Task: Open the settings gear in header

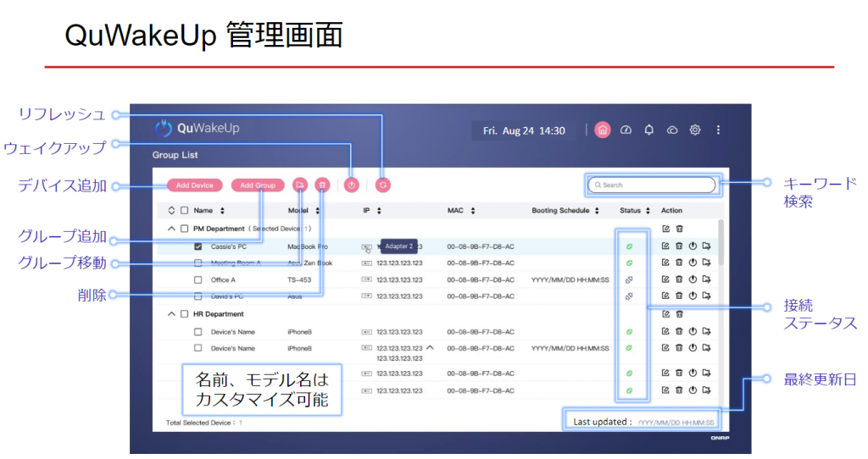Action: [x=695, y=130]
